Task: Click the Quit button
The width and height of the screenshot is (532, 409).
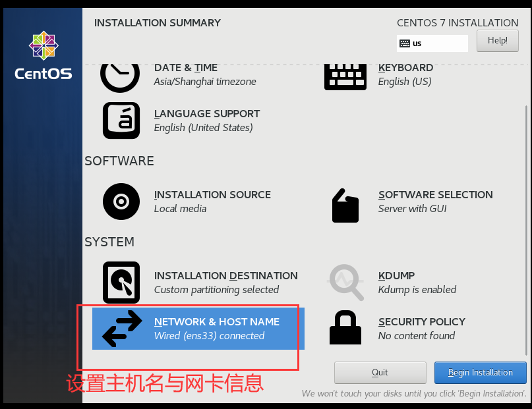Action: coord(380,372)
